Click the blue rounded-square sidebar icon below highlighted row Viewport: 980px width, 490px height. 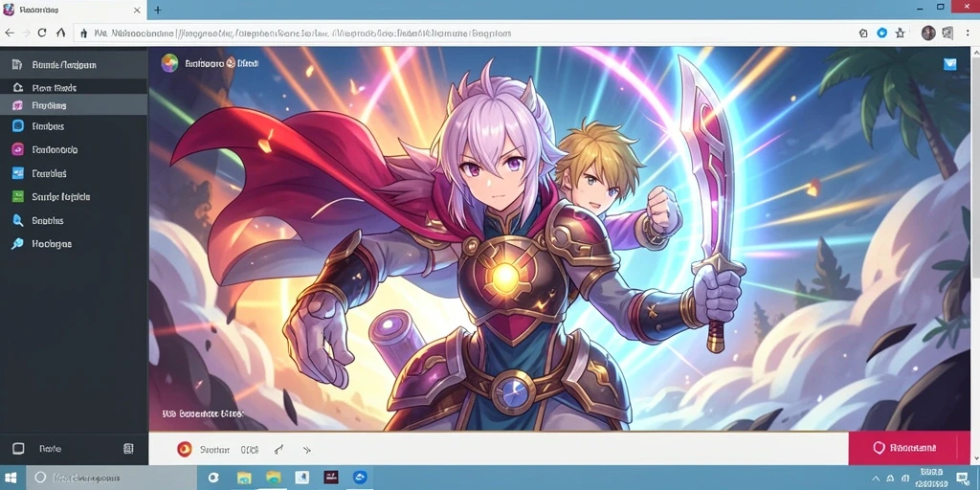(18, 126)
